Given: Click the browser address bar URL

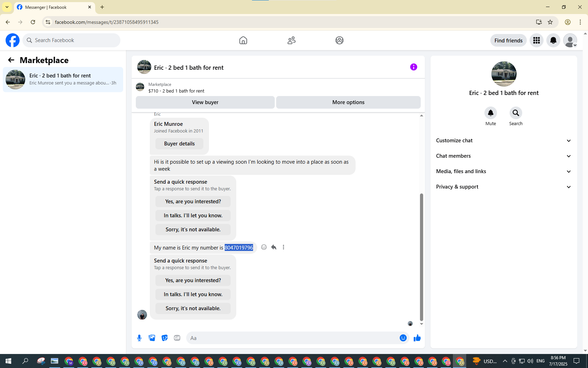Looking at the screenshot, I should (x=107, y=22).
